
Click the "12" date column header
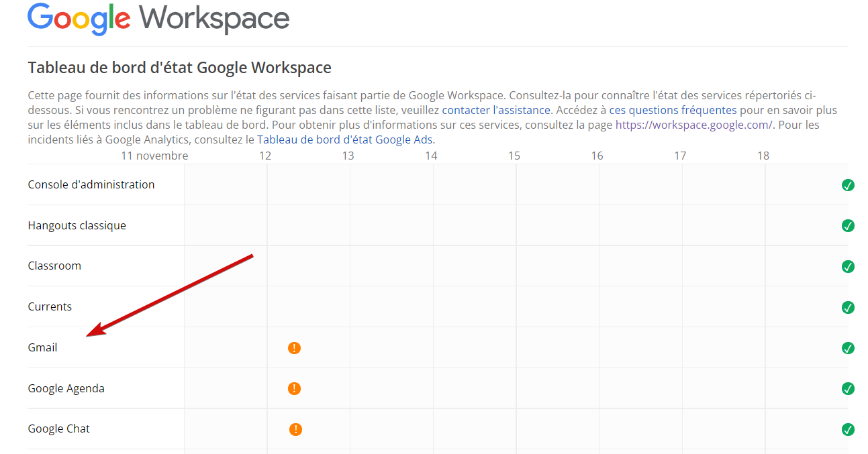265,156
